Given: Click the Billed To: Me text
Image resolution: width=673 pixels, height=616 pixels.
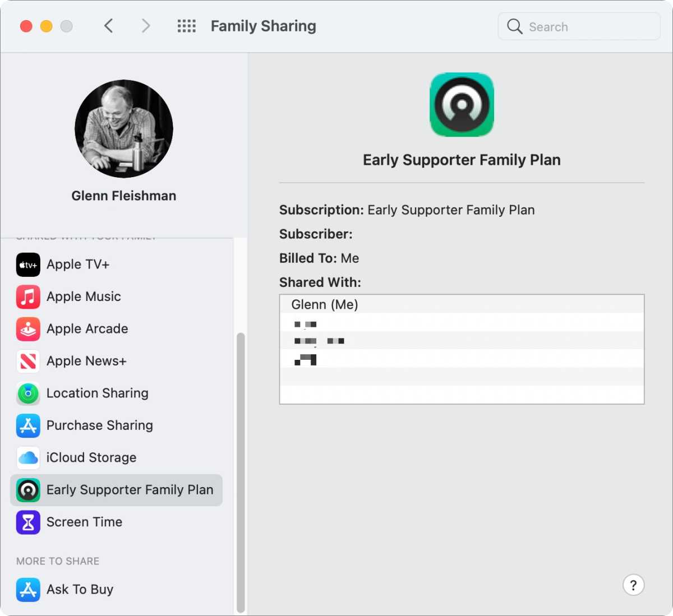Looking at the screenshot, I should point(319,258).
